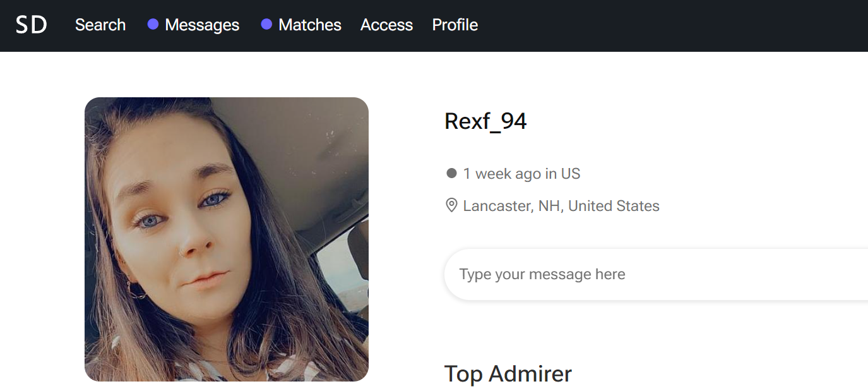Click the "1 week ago in US" text
The image size is (868, 391).
(521, 174)
